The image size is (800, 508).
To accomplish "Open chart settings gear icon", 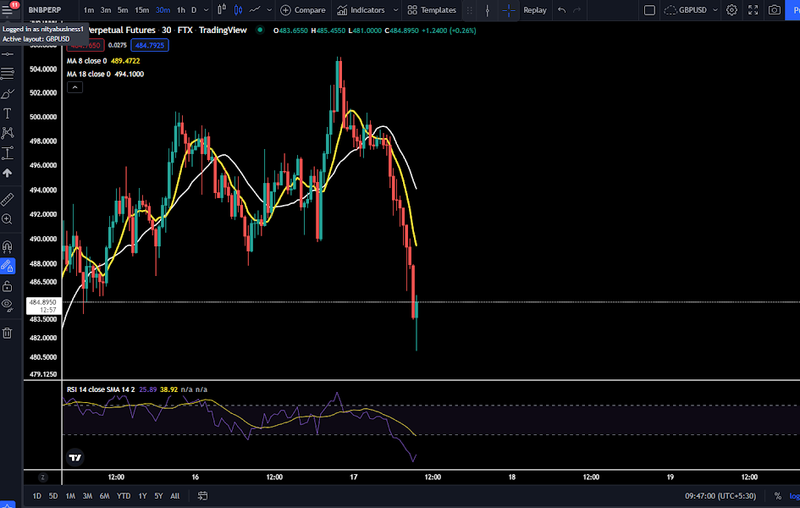I will 732,10.
